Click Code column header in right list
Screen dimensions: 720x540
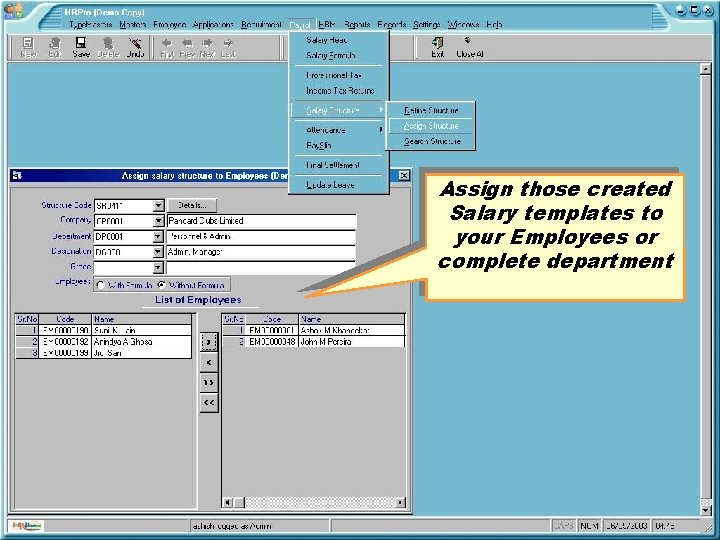pos(272,319)
